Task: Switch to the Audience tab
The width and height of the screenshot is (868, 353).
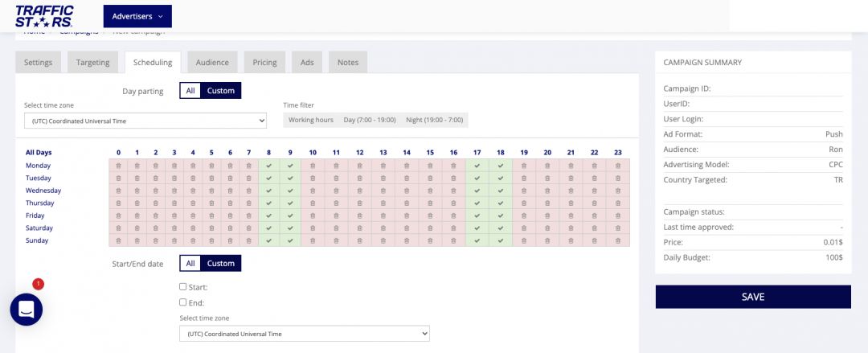Action: 212,62
